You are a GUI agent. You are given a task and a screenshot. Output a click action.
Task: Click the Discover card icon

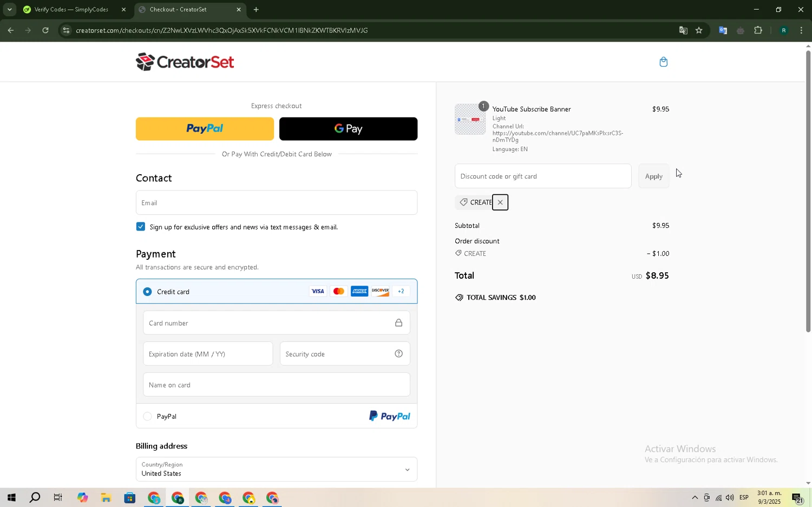pos(381,292)
